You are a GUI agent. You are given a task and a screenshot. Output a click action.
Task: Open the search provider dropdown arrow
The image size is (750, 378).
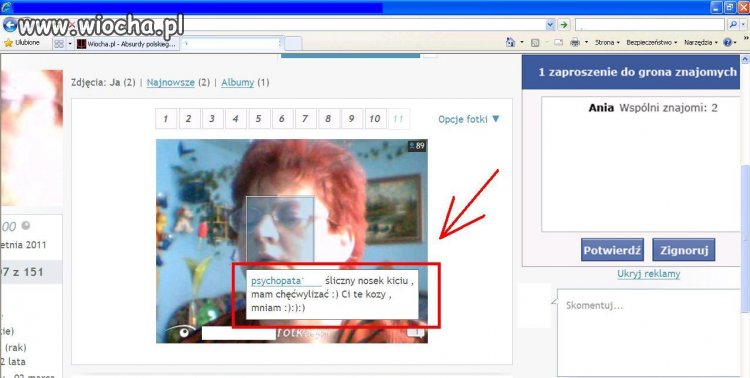pos(744,25)
